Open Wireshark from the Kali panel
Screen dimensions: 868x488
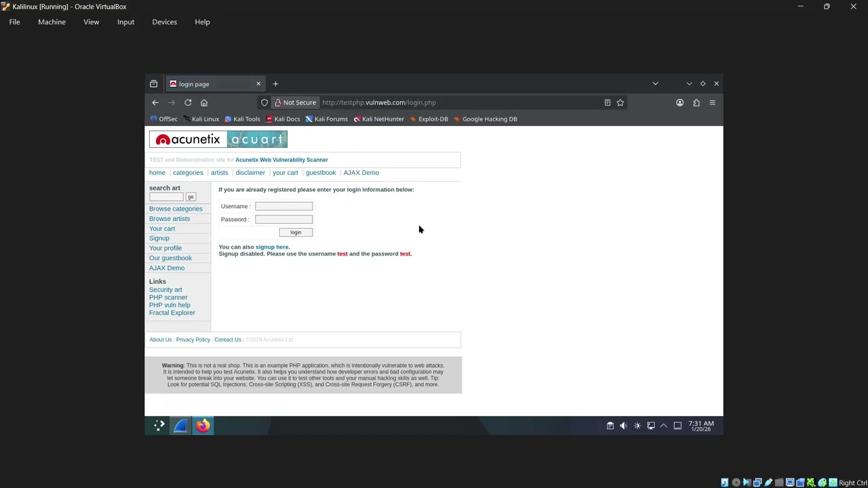[180, 426]
